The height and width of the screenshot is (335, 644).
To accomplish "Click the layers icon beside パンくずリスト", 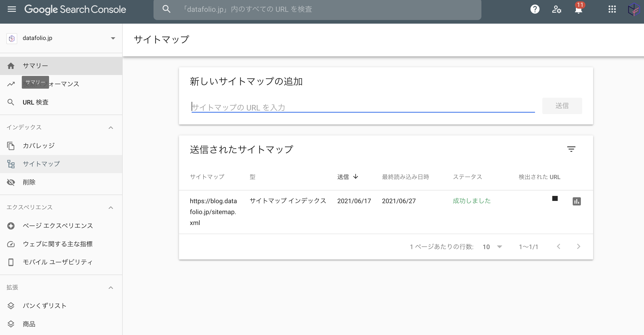I will pyautogui.click(x=11, y=306).
